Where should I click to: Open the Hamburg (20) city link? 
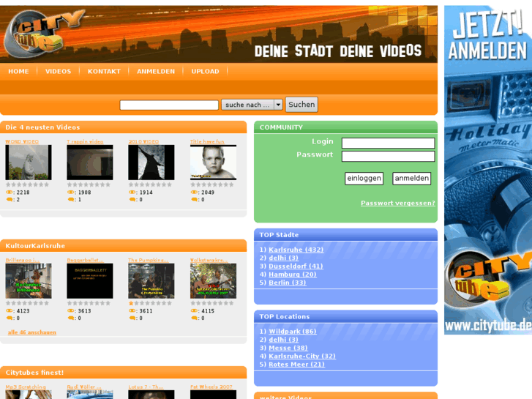[293, 274]
